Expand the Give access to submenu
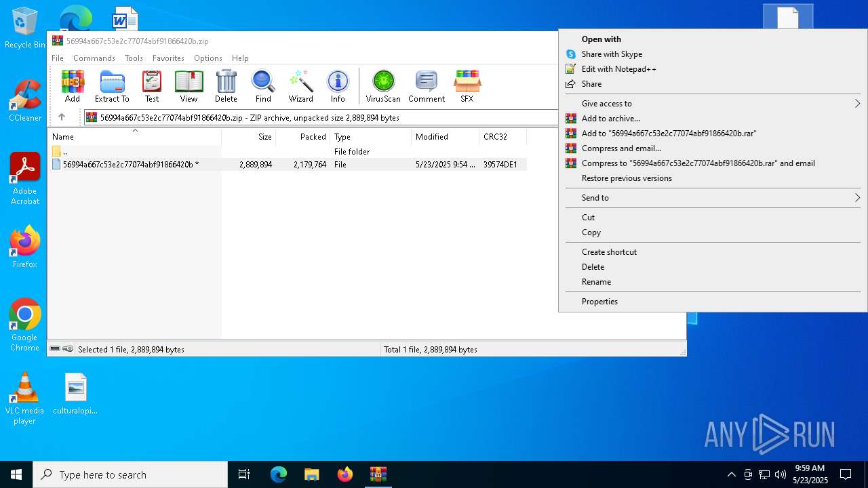This screenshot has height=488, width=868. [713, 104]
